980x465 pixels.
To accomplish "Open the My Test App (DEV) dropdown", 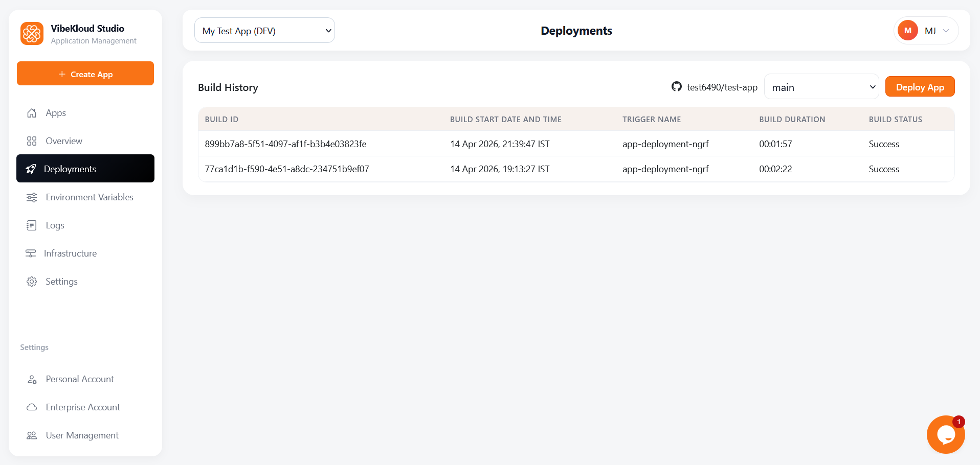I will click(x=264, y=31).
